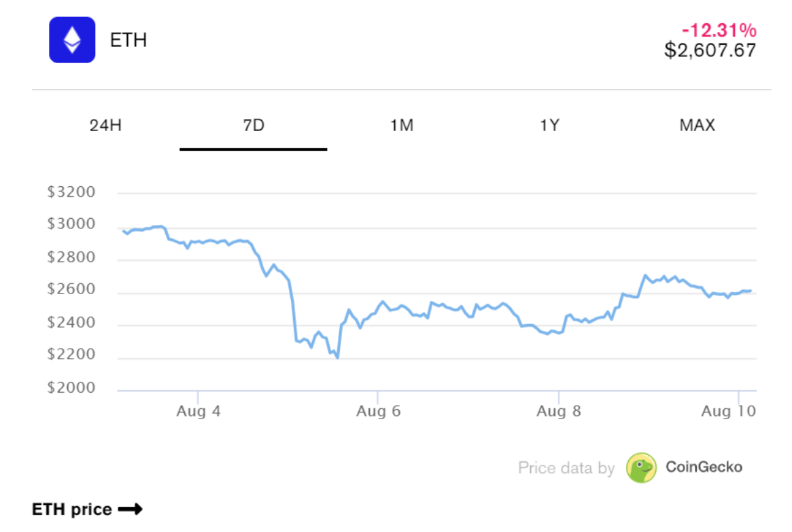Select the Aug 8 axis marker

pyautogui.click(x=558, y=411)
